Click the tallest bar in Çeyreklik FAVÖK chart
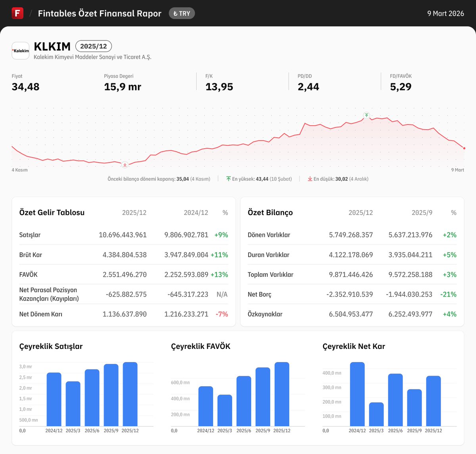Image resolution: width=476 pixels, height=454 pixels. 282,395
